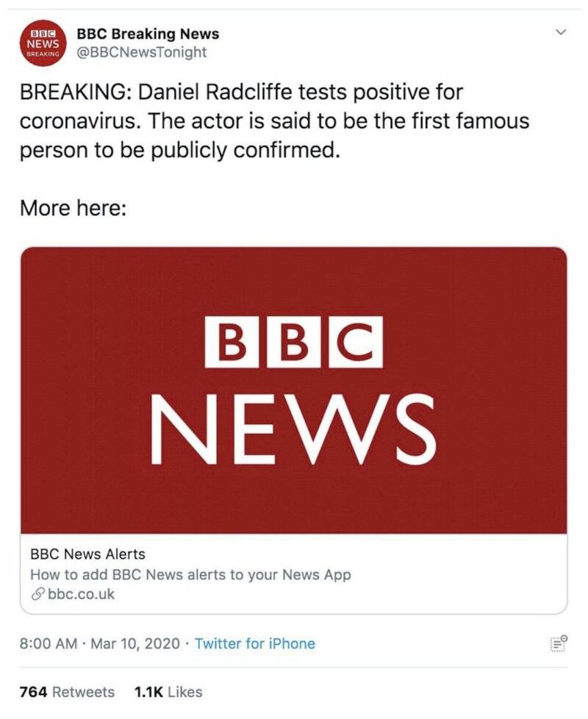Click the "More here:" text line
The width and height of the screenshot is (588, 719).
(73, 208)
